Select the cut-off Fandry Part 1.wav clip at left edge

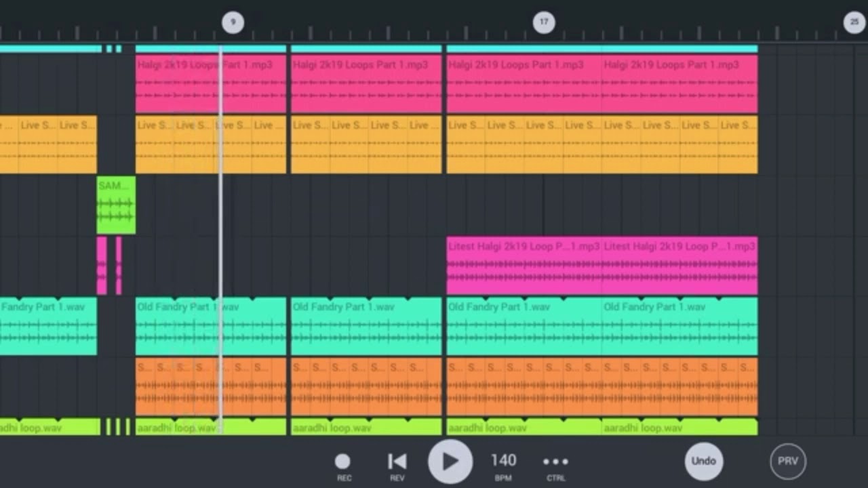(48, 326)
